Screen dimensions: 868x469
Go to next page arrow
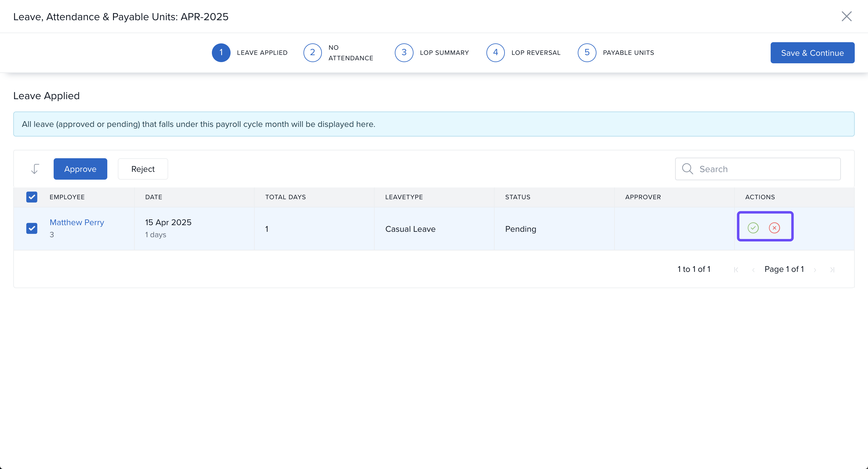click(x=815, y=269)
